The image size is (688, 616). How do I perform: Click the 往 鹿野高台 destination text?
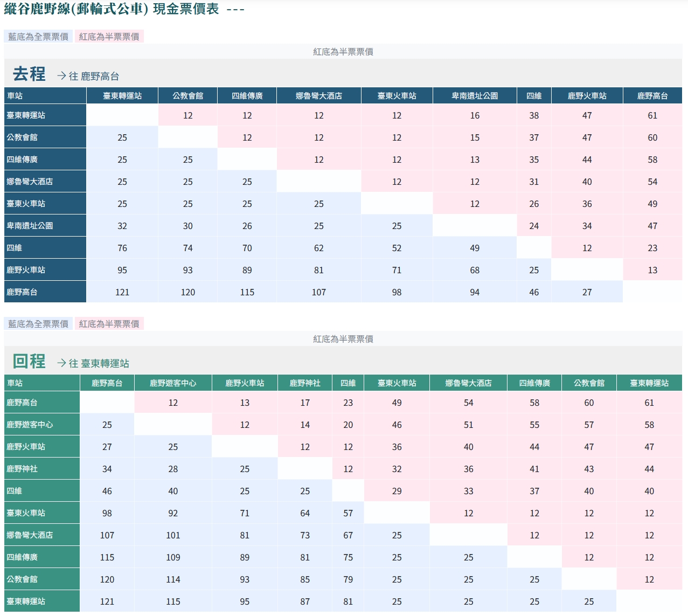94,77
